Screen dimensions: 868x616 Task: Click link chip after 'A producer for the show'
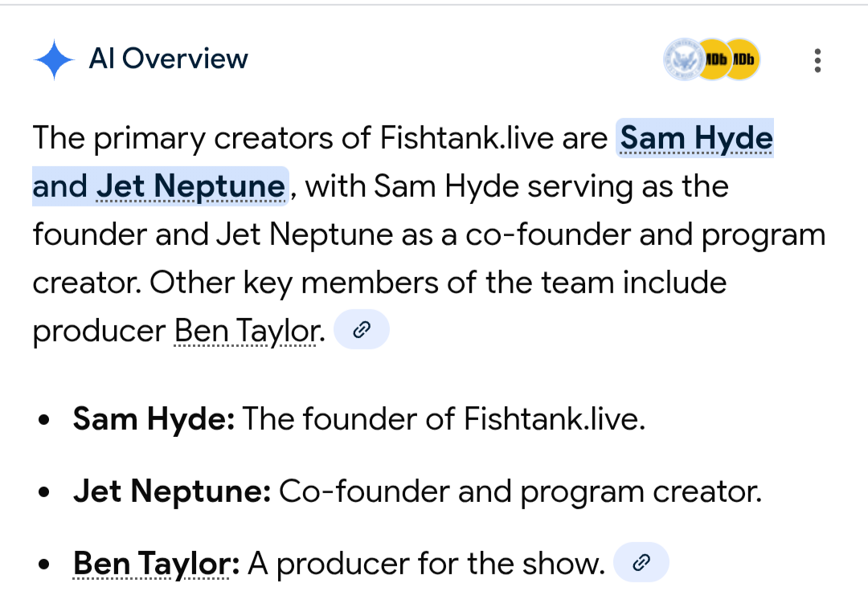(641, 563)
